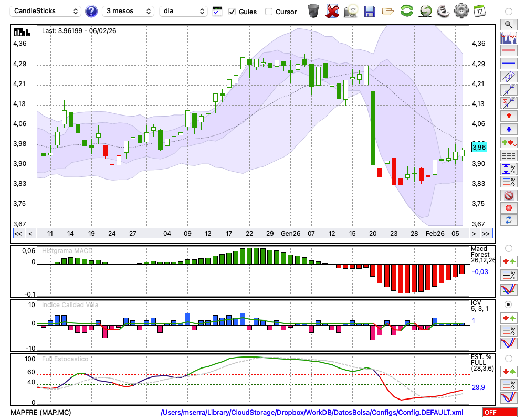The image size is (525, 420).
Task: Click the MAPFRE (MAP.MC) ticker label
Action: click(41, 412)
